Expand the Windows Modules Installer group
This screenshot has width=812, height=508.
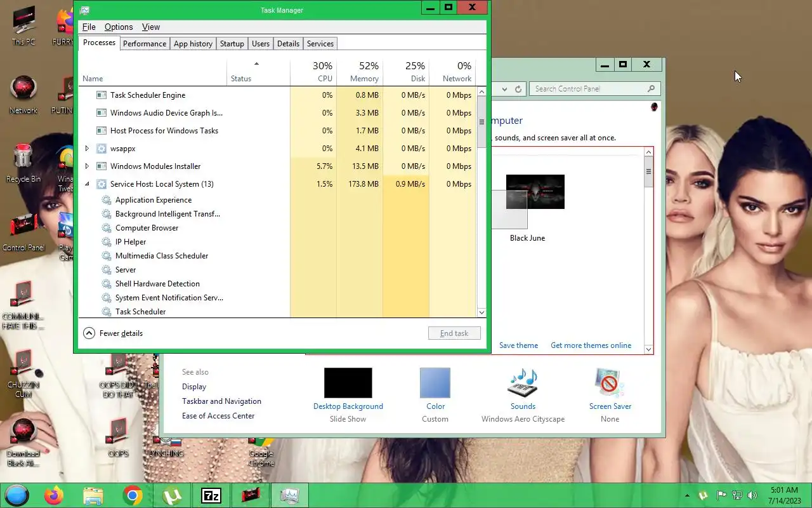pyautogui.click(x=87, y=166)
